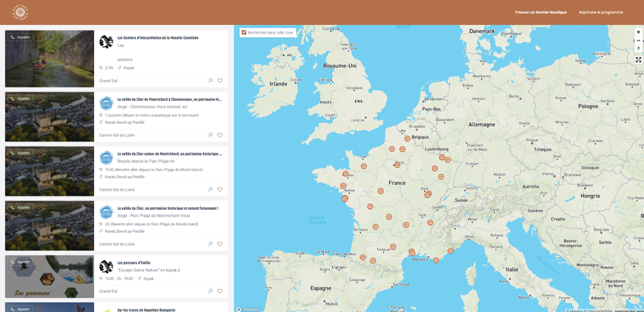
Task: Uncheck 'Rechercher dans cette zone' checkbox
Action: [244, 32]
